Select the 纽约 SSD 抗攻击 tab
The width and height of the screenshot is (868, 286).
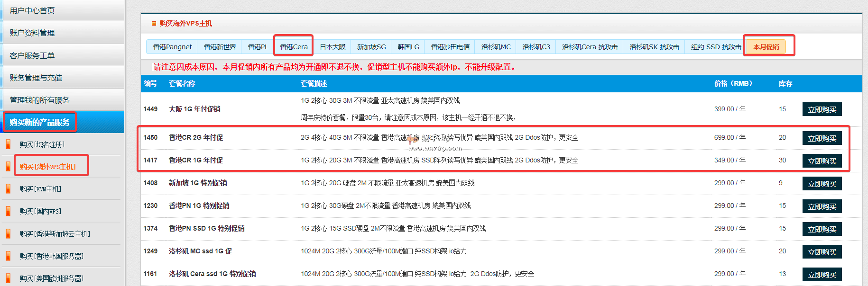(716, 47)
